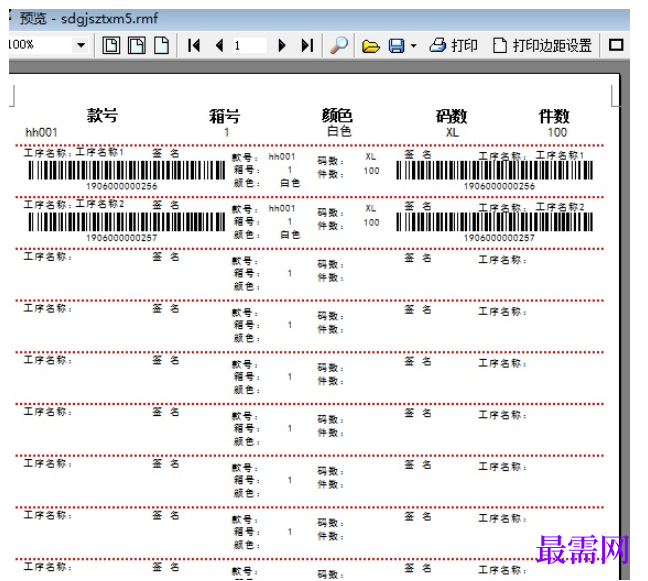Click the left barcode image of 工序名称1

tap(126, 170)
